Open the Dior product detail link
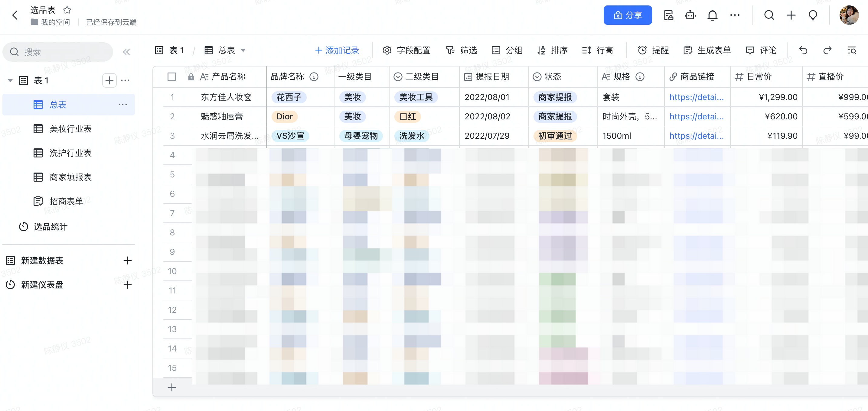This screenshot has width=868, height=411. [x=696, y=116]
